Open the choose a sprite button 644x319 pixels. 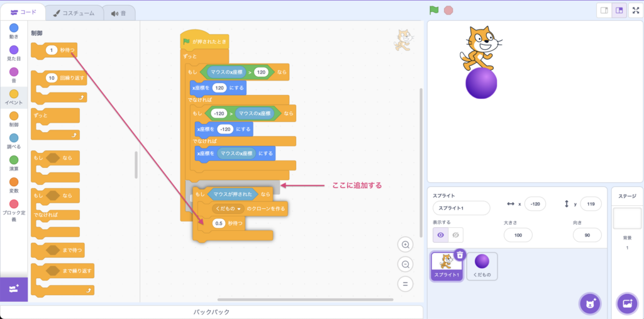point(590,304)
